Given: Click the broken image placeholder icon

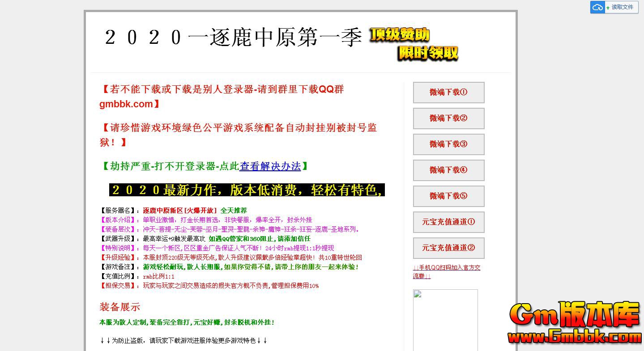Looking at the screenshot, I should tap(417, 294).
